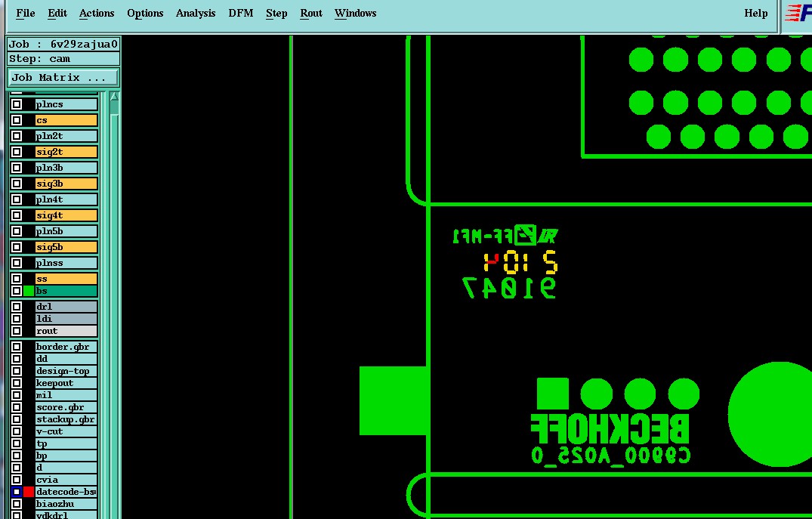Select the tp layer name
The height and width of the screenshot is (519, 812).
[66, 443]
